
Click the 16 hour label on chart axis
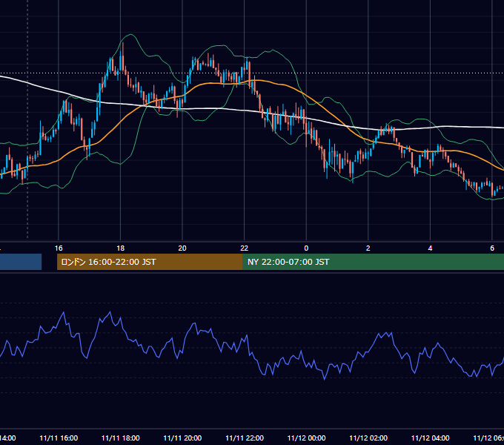[x=59, y=248]
